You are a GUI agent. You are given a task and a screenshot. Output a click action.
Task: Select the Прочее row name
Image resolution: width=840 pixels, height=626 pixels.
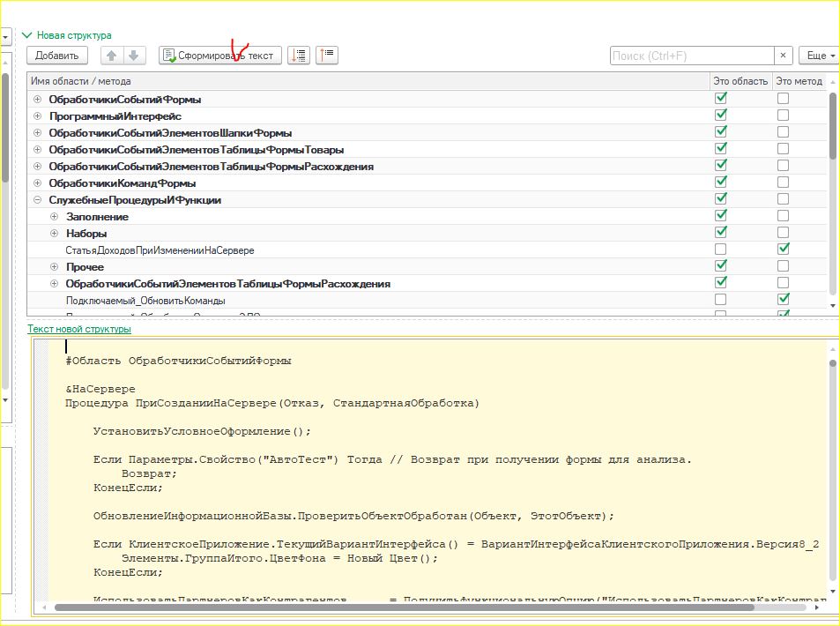pos(85,267)
